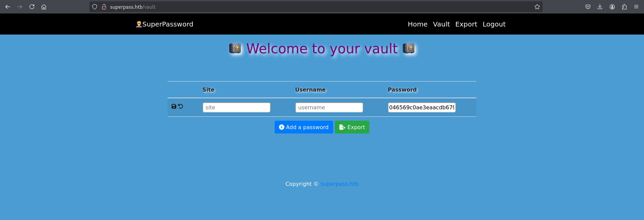Click the browser back arrow

[8, 7]
